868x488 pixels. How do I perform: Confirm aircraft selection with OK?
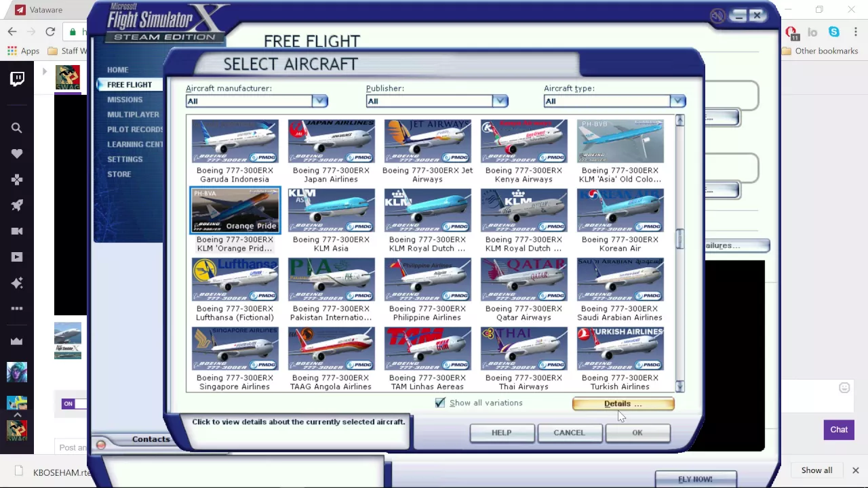tap(637, 432)
